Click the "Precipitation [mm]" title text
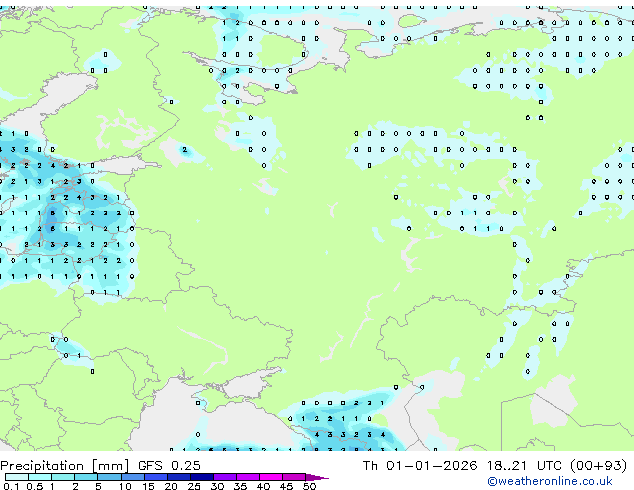The image size is (634, 490). (64, 466)
